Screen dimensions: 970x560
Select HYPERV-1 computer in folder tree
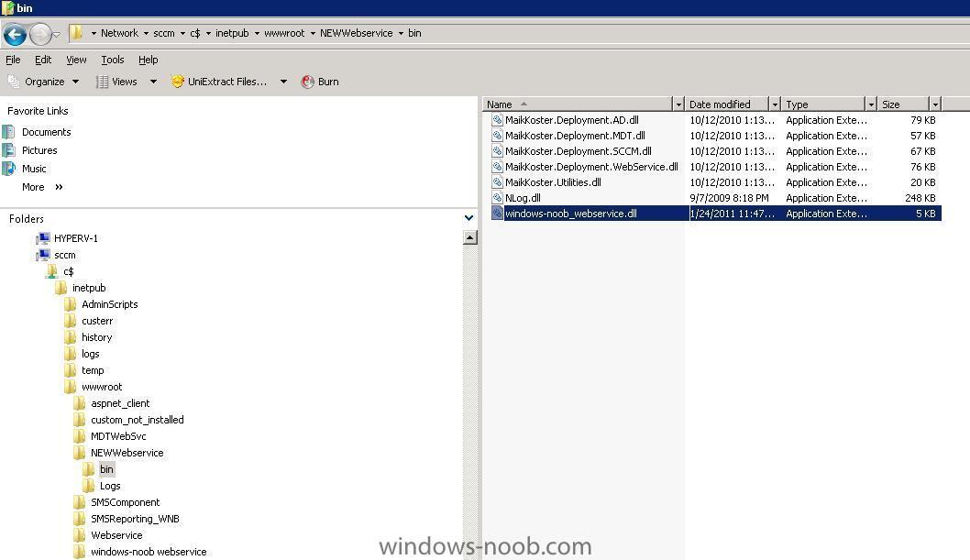click(x=75, y=238)
